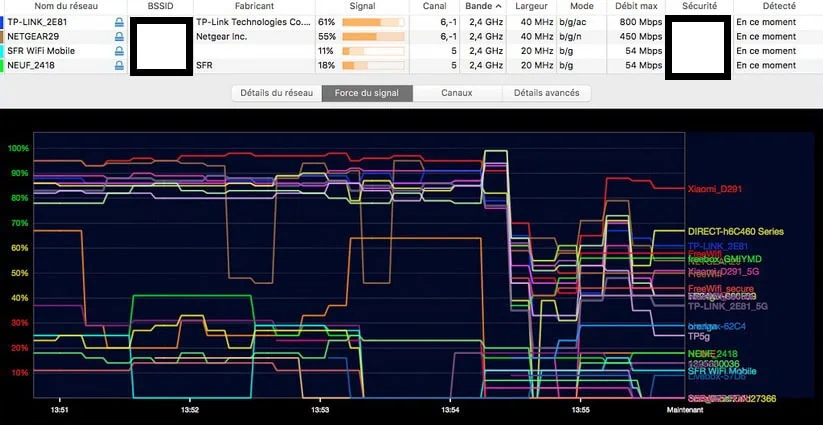Click the 55% signal bar for NETGEAR29

tap(375, 36)
